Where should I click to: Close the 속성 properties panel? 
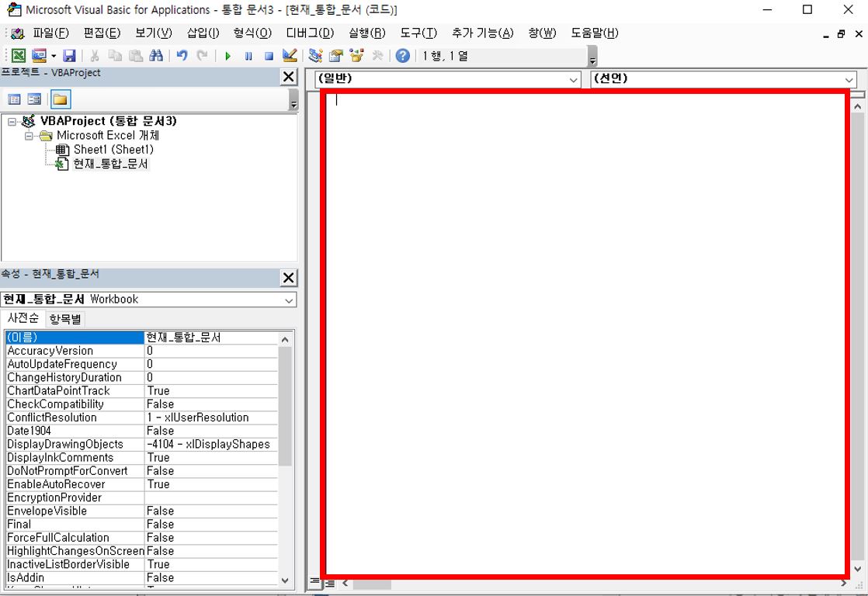pos(288,278)
